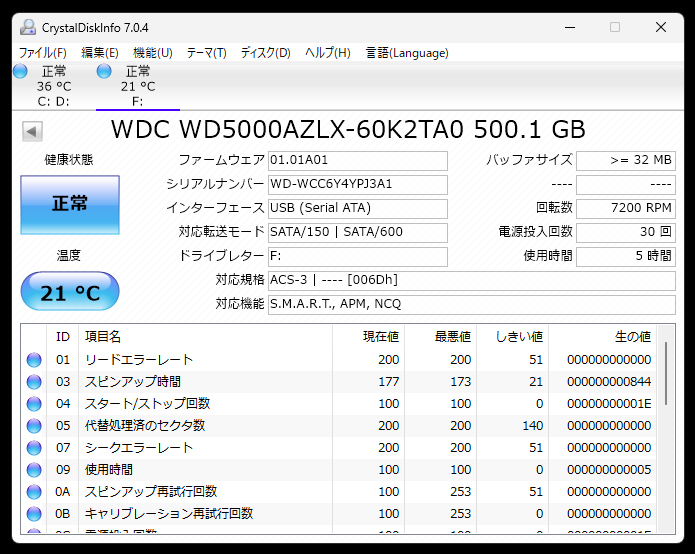Screen dimensions: 695x554
Task: Click the 健康状態 label
Action: click(x=69, y=160)
